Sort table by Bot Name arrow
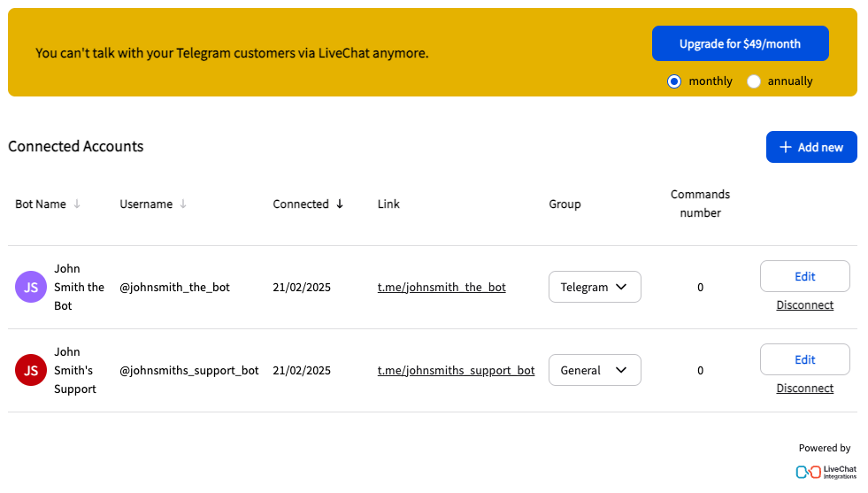 coord(77,204)
